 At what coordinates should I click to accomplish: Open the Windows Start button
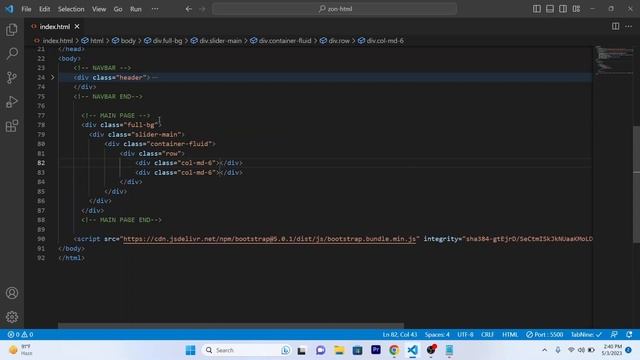pyautogui.click(x=190, y=350)
